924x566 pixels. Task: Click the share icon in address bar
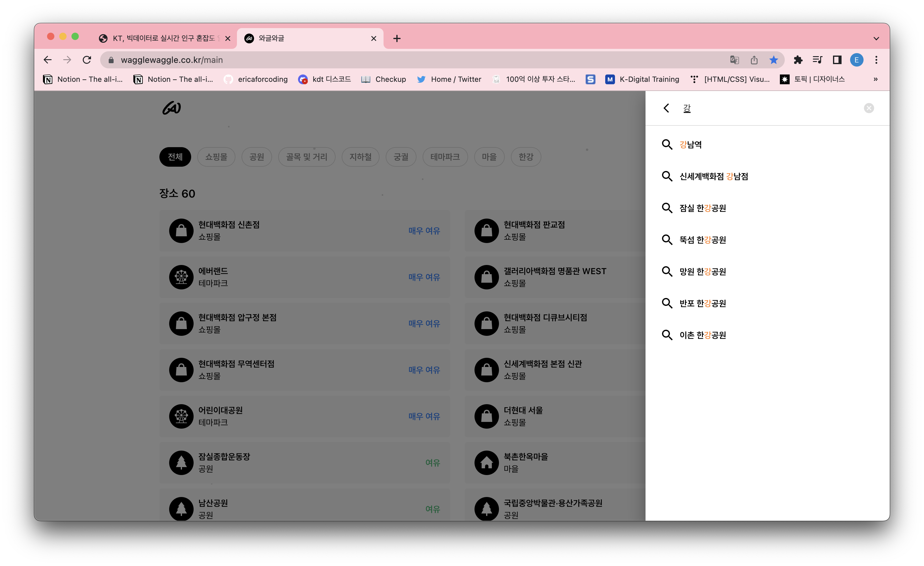[754, 60]
